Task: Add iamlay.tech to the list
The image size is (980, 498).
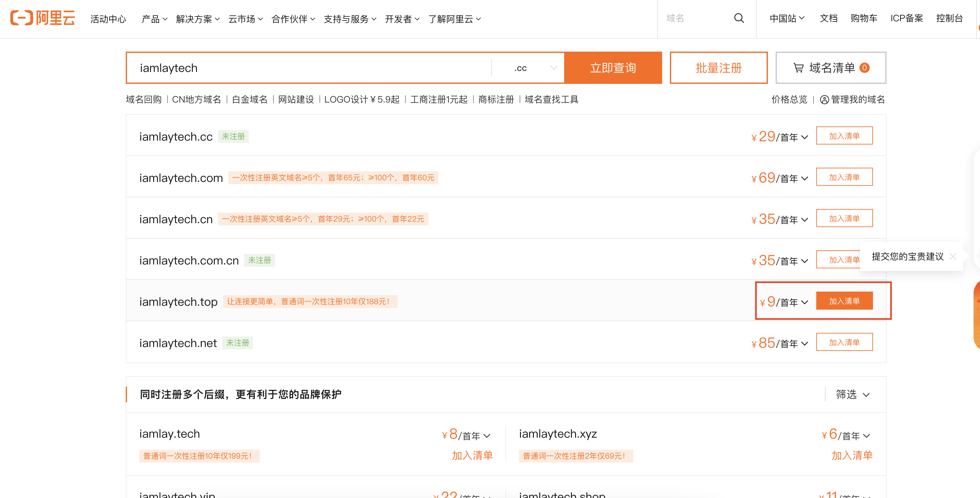Action: (472, 455)
